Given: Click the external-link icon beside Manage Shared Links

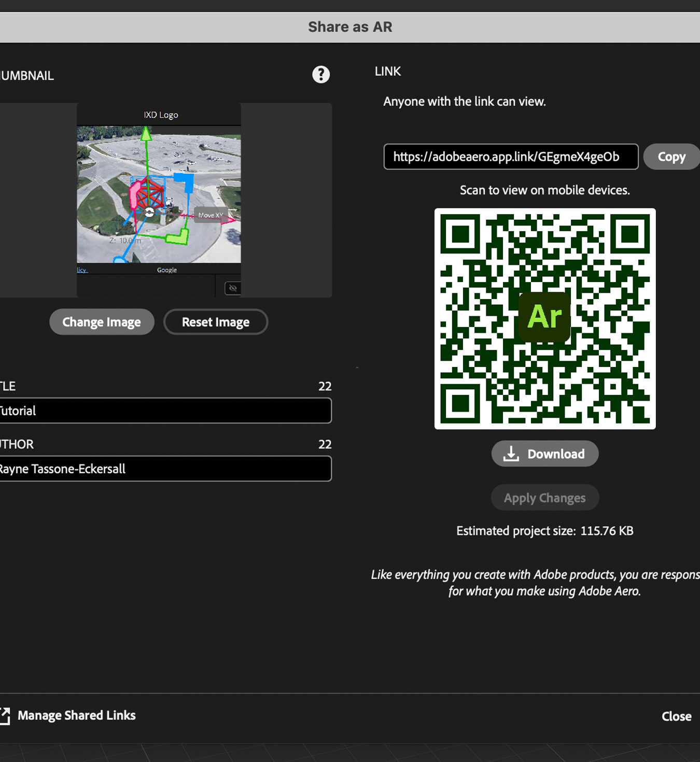Looking at the screenshot, I should point(5,716).
